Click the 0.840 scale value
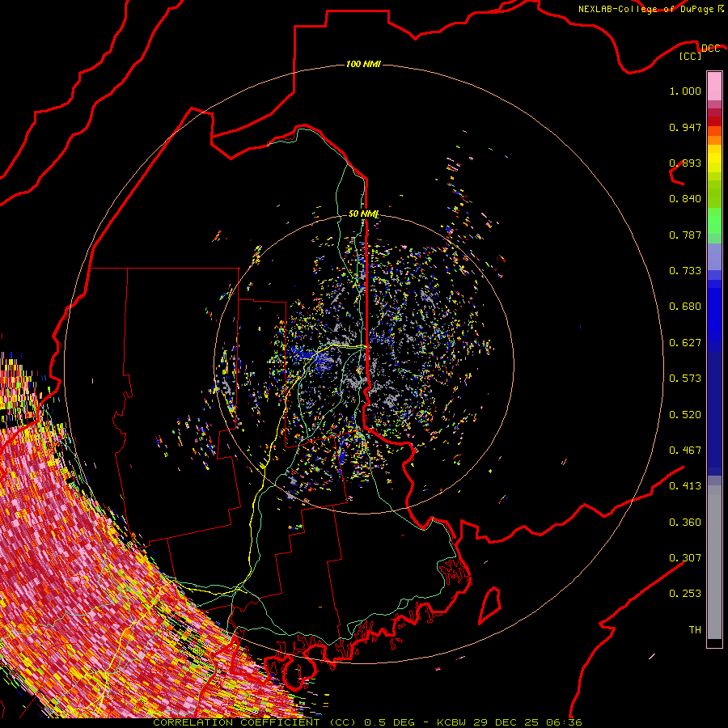The width and height of the screenshot is (728, 728). (x=685, y=199)
